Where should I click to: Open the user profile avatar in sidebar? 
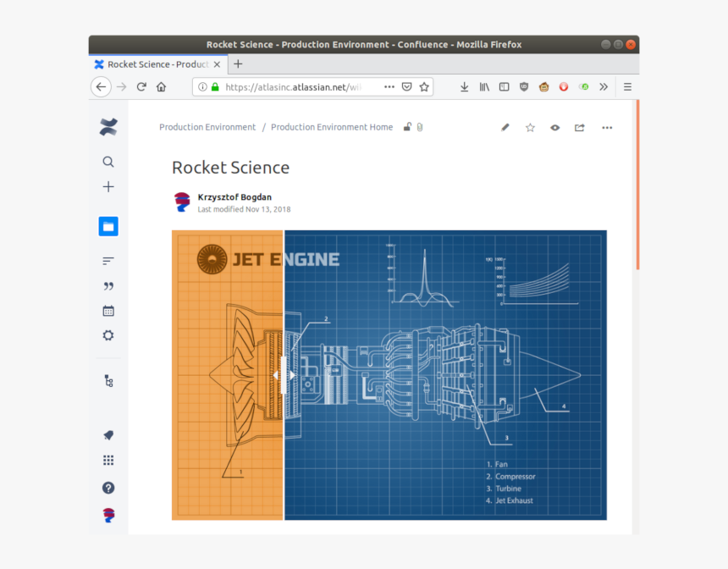coord(108,515)
